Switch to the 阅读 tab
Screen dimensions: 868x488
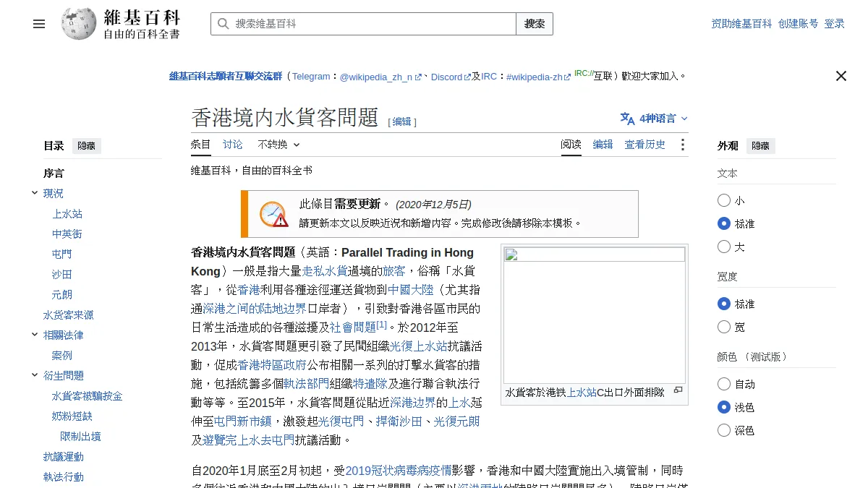(571, 145)
